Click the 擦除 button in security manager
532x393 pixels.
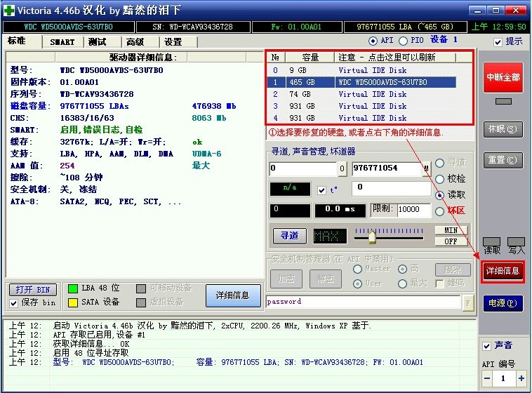tap(453, 269)
